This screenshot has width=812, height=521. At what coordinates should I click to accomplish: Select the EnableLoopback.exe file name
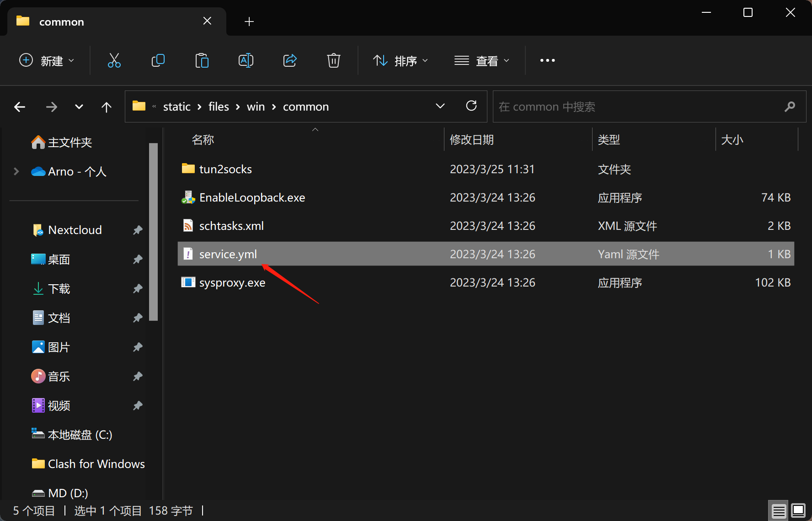tap(252, 197)
